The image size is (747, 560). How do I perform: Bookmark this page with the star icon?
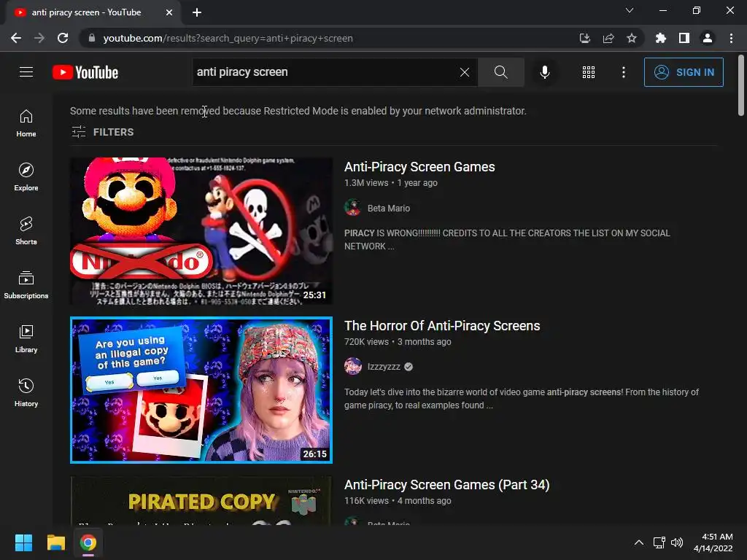pos(632,38)
